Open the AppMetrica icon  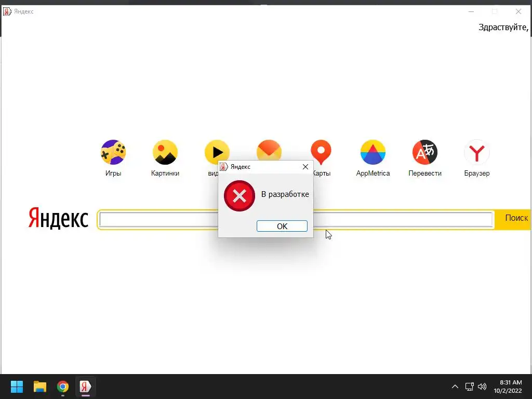(373, 152)
